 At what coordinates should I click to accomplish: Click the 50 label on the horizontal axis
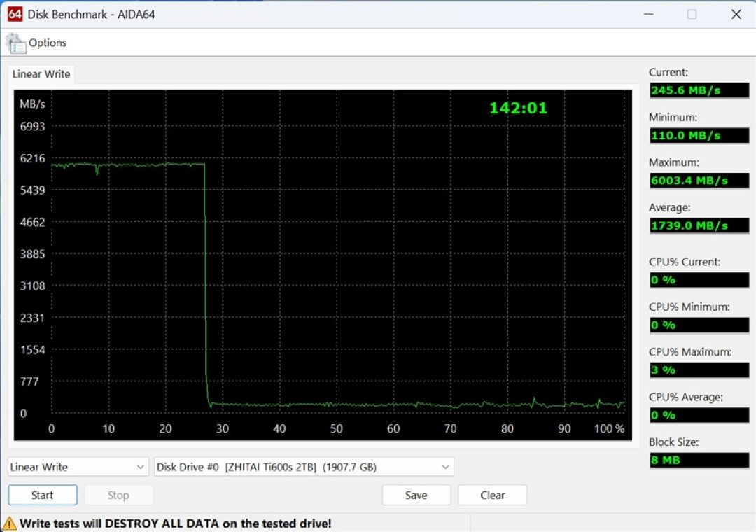(x=337, y=429)
